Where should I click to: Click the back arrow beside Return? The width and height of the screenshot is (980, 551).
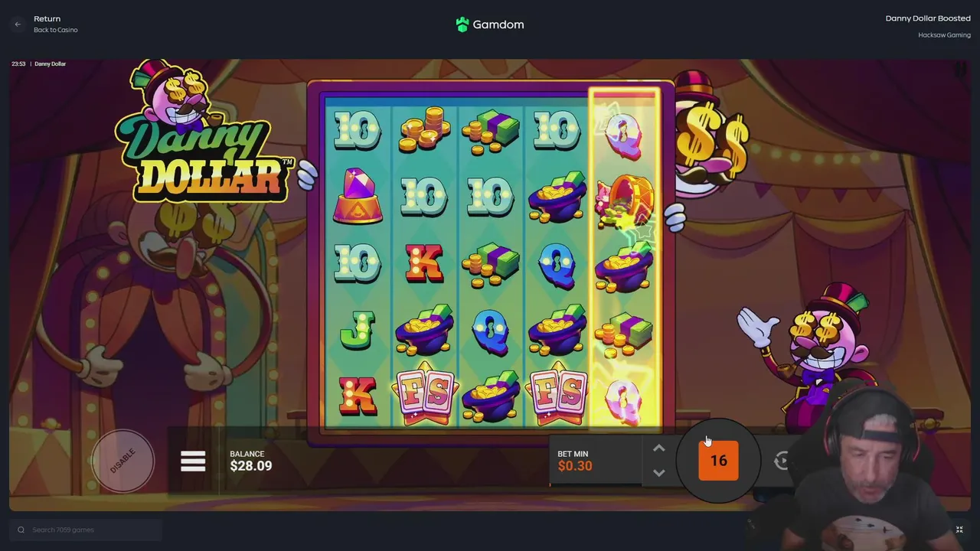[x=18, y=24]
